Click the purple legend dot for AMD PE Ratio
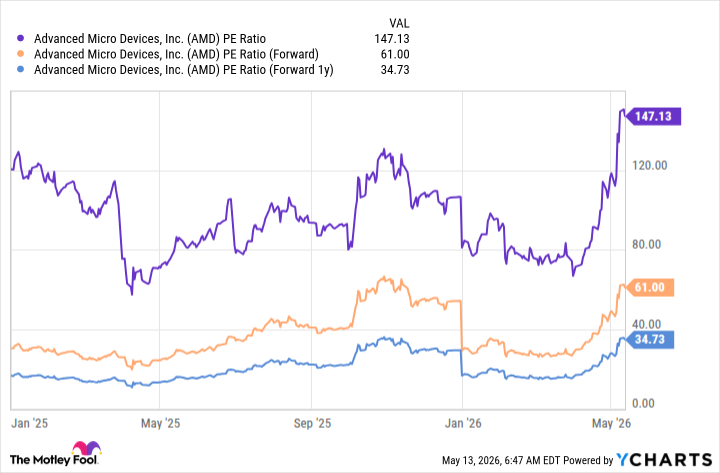 [20, 39]
